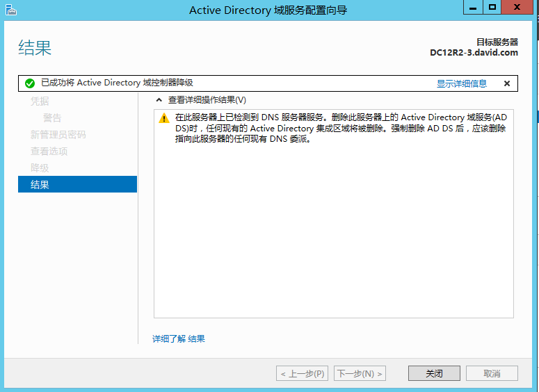Minimize the configuration wizard window

tap(473, 7)
